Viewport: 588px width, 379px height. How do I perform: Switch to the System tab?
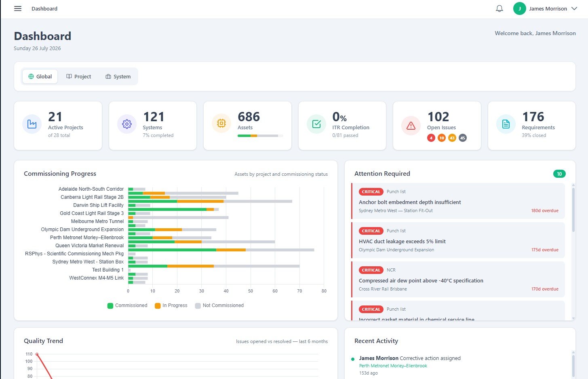tap(118, 76)
